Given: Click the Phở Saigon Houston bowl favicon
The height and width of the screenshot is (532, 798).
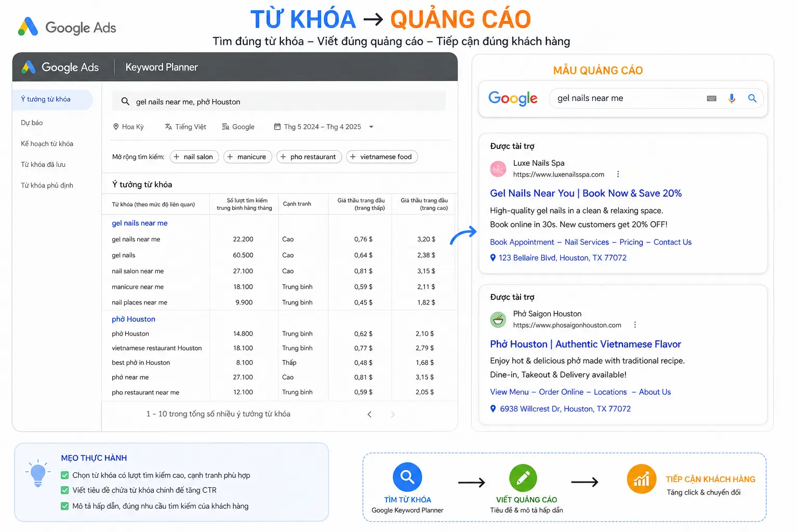Looking at the screenshot, I should [x=498, y=320].
